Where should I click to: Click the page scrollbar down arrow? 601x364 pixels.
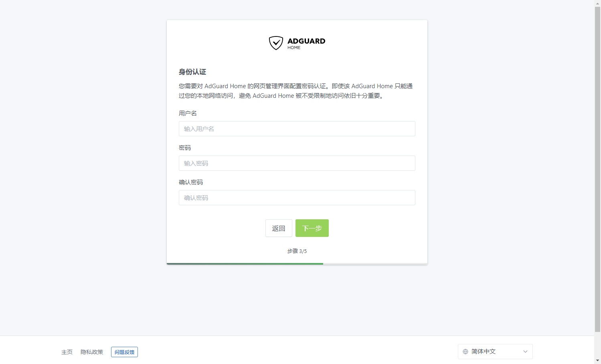597,360
